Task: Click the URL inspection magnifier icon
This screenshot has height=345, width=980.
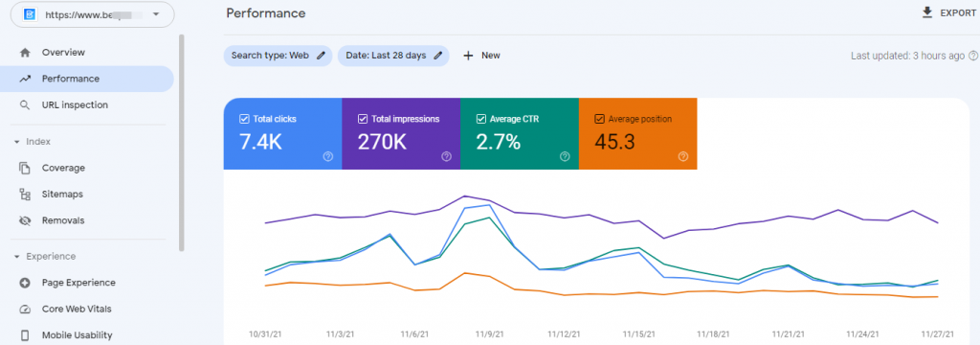Action: (25, 105)
